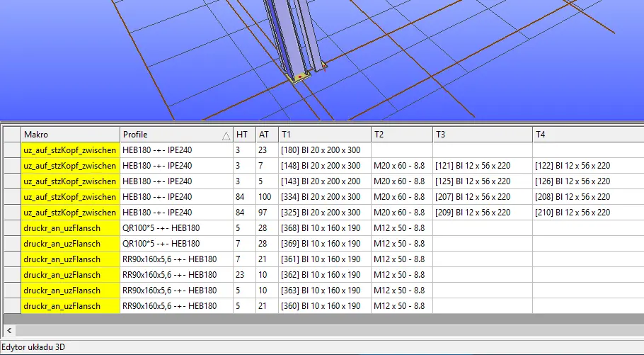Pick the [368] Bl 10 x 160 x 190 cell
Image resolution: width=644 pixels, height=355 pixels.
[x=324, y=228]
